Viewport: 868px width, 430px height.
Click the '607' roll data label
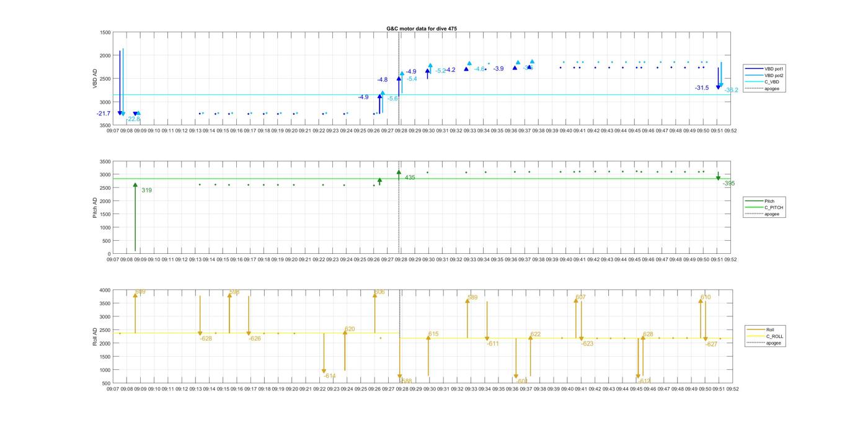pos(580,298)
